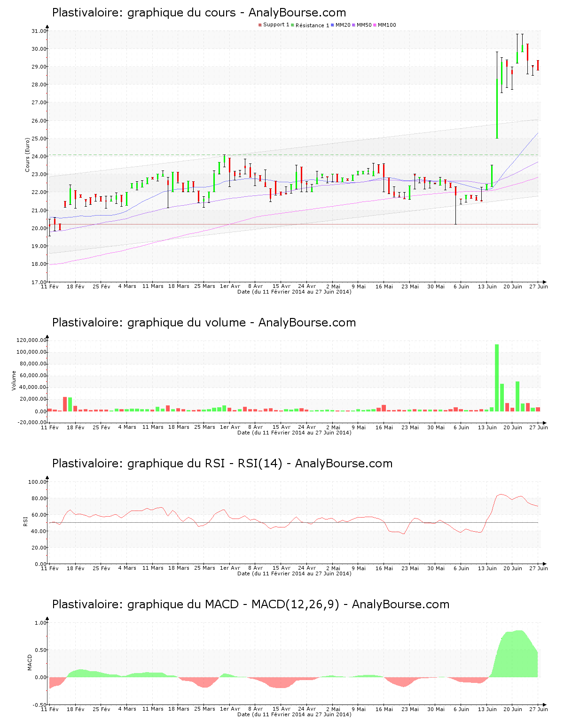The width and height of the screenshot is (564, 728).
Task: Click the 'RSI' y-axis label
Action: click(25, 521)
